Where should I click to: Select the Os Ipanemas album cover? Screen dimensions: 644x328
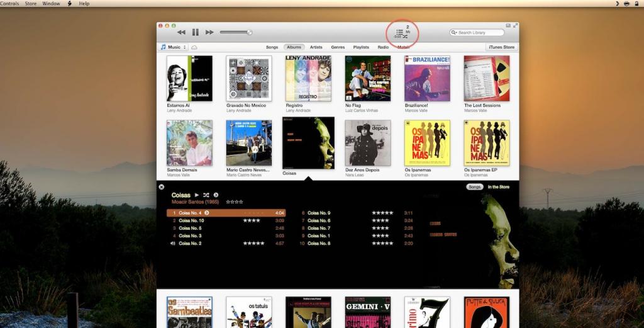point(427,143)
